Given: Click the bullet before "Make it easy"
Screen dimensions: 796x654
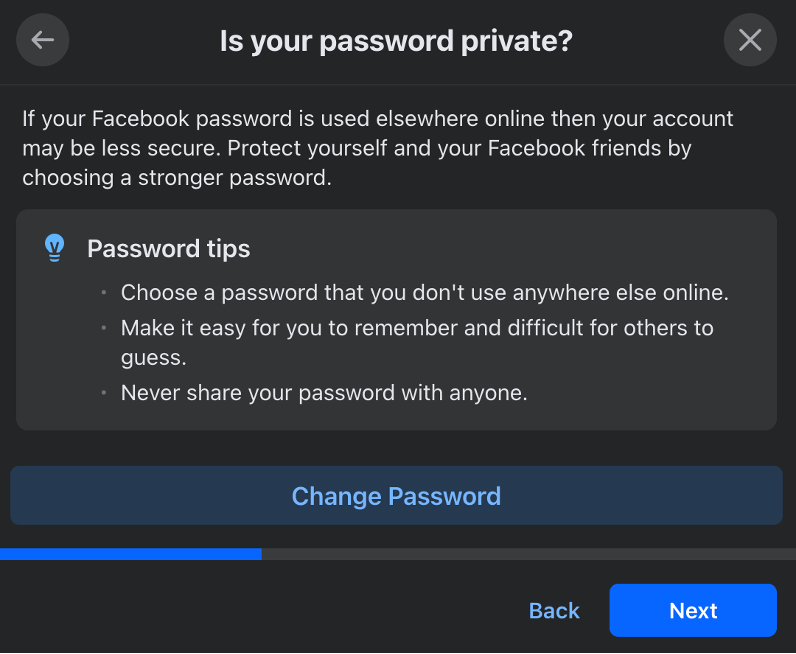Looking at the screenshot, I should tap(104, 328).
